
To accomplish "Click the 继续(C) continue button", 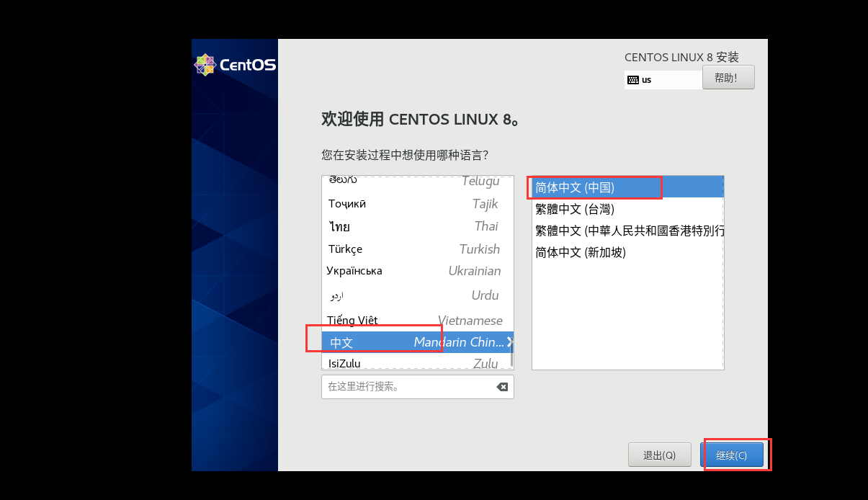I will [x=731, y=455].
